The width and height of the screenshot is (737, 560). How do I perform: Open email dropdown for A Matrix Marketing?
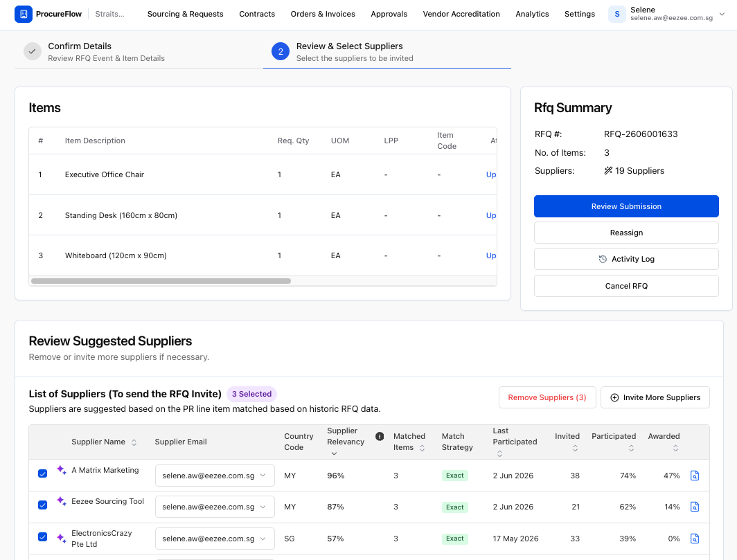tap(215, 476)
